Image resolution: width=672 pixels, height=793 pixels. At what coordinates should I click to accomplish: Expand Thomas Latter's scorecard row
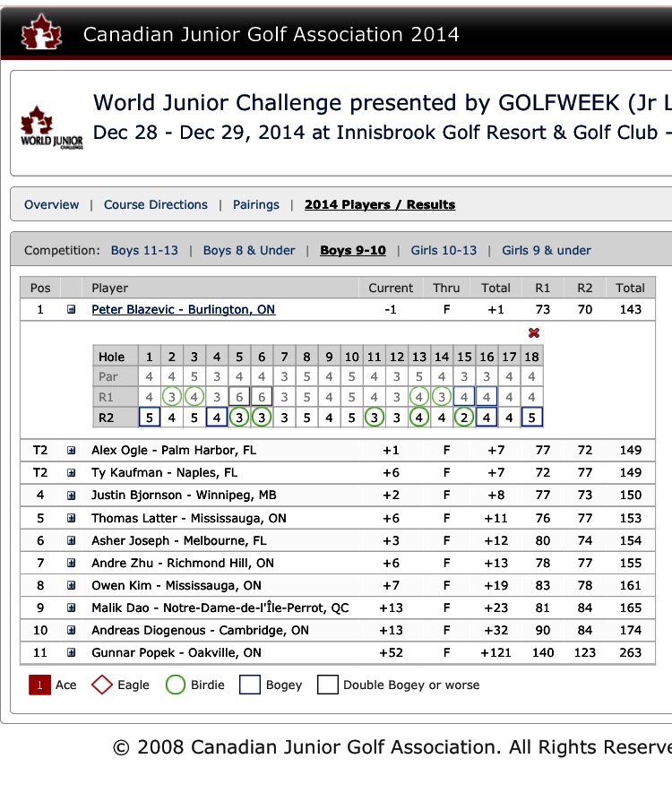[x=72, y=518]
